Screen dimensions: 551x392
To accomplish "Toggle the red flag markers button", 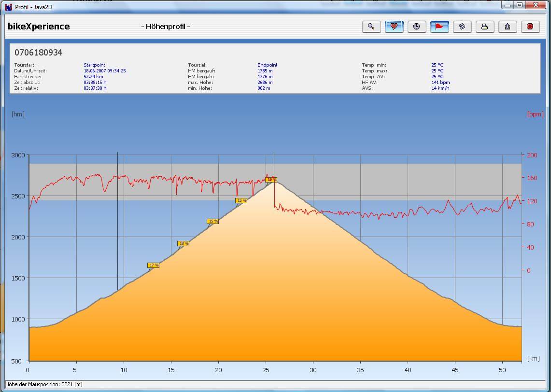I will (x=439, y=27).
